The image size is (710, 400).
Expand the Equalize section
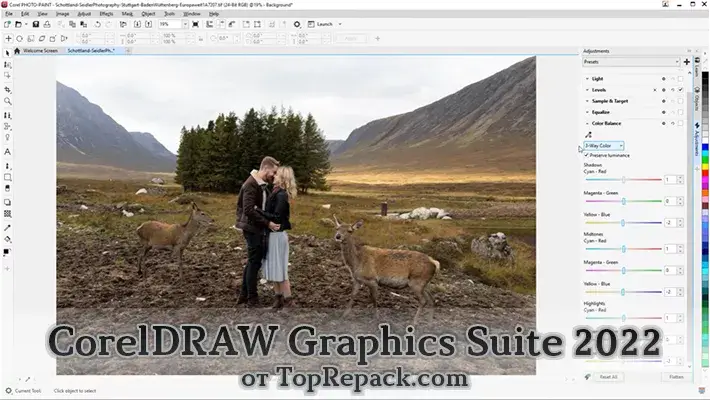tap(587, 112)
